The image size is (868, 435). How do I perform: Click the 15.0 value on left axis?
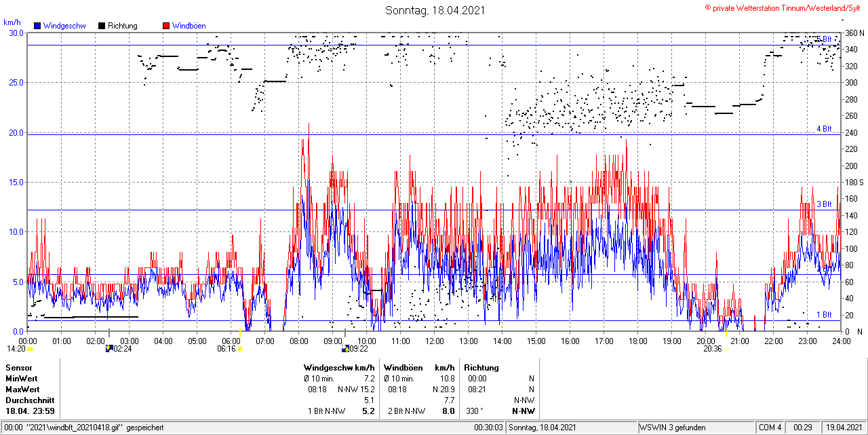(x=16, y=182)
